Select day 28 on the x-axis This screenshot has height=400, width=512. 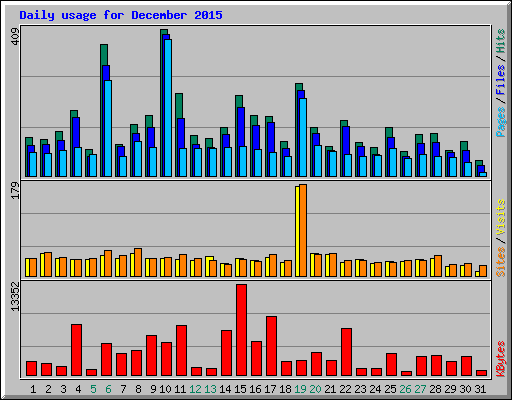click(435, 389)
